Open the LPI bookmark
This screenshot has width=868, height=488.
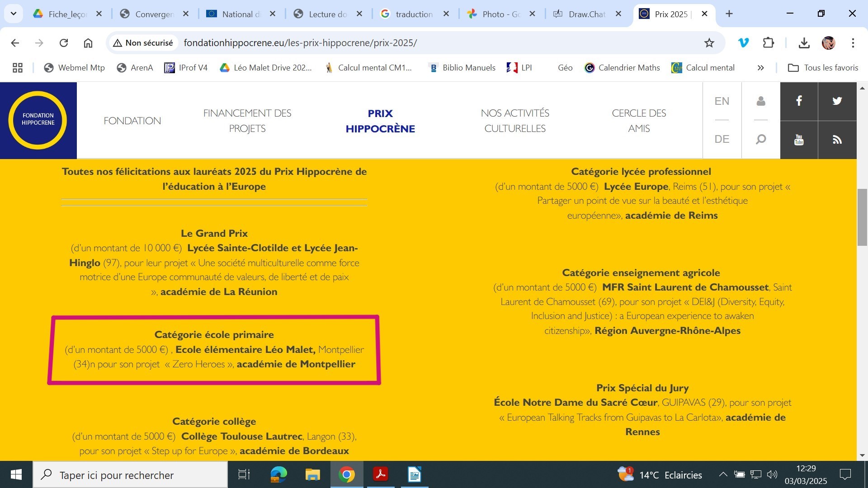click(519, 68)
